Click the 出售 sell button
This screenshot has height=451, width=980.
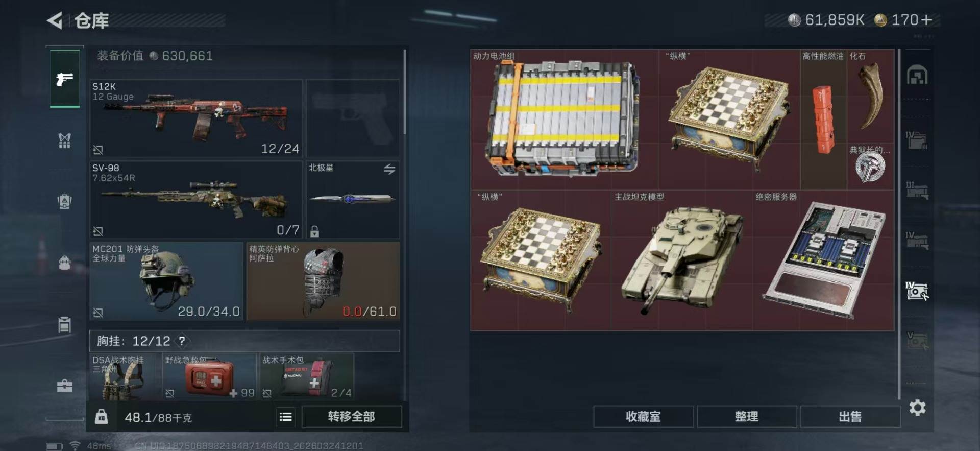[x=850, y=417]
